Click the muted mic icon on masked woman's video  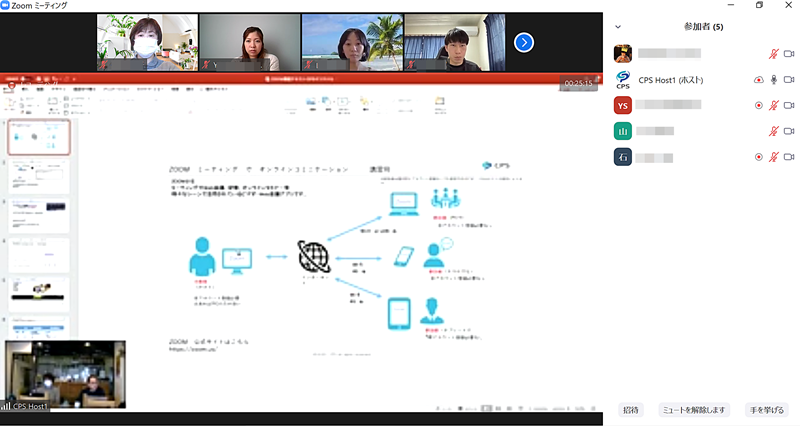tap(104, 65)
